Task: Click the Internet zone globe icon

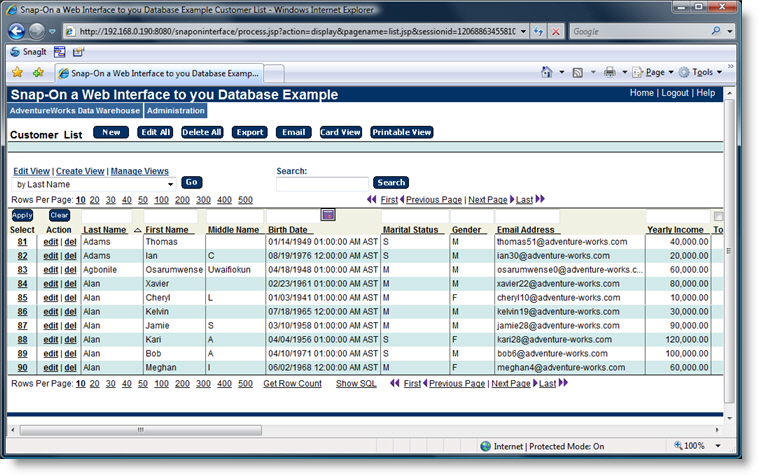Action: click(x=485, y=446)
